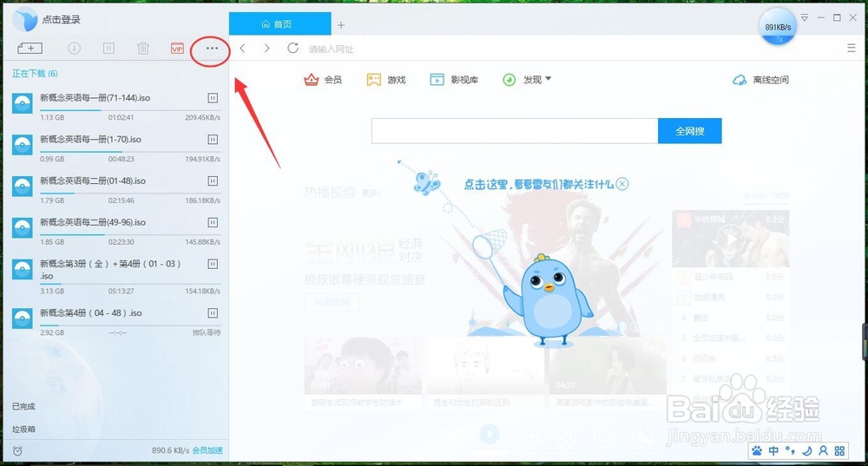Open the 垃圾箱 list

(x=23, y=429)
